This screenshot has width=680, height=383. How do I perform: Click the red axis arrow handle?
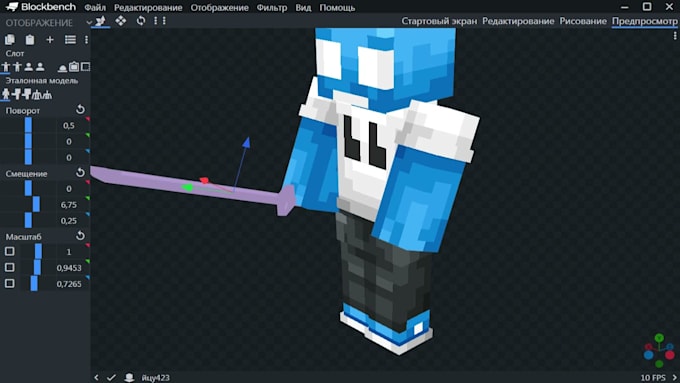[x=204, y=180]
